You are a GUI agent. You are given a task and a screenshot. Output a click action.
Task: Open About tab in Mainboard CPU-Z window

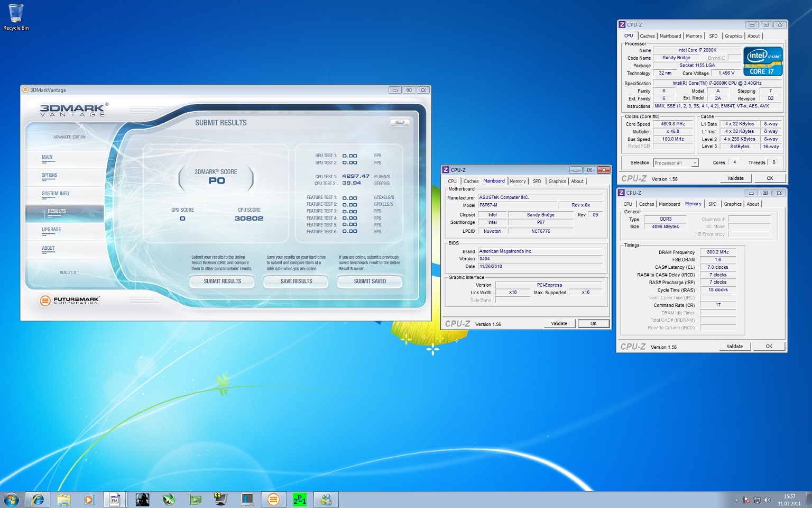pyautogui.click(x=577, y=181)
